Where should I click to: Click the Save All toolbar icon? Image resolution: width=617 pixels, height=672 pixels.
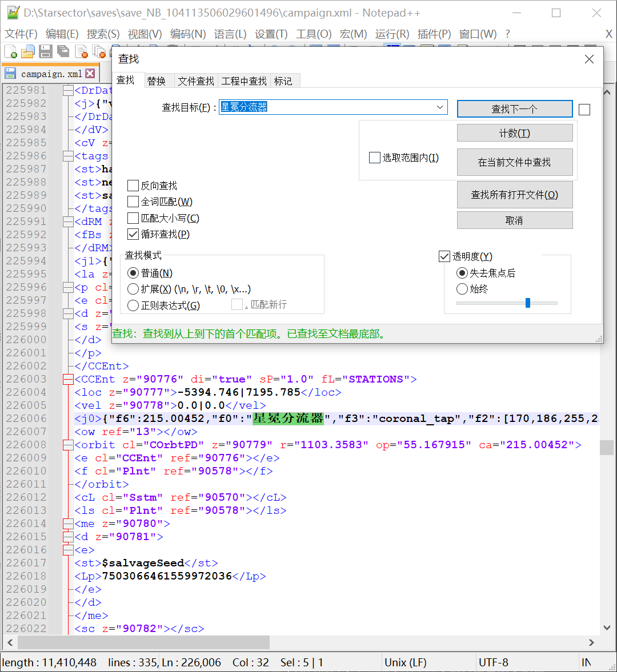[63, 52]
